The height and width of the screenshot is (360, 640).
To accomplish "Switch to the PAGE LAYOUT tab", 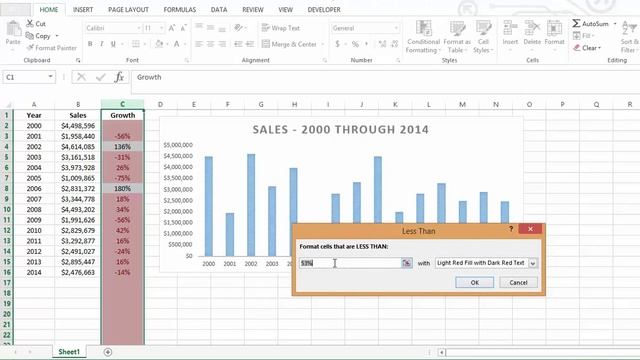I will click(x=128, y=9).
